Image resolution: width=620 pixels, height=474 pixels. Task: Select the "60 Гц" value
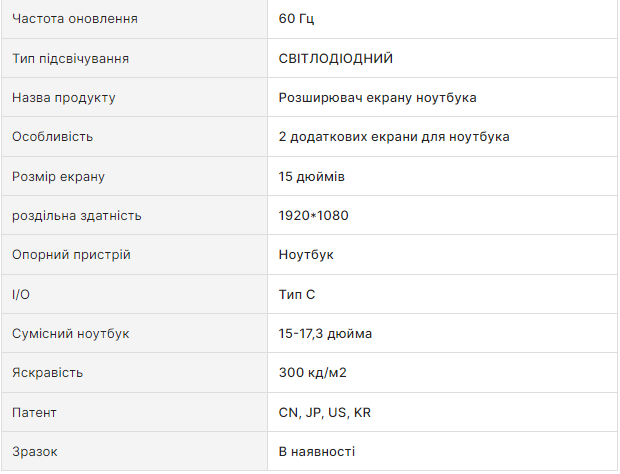pyautogui.click(x=297, y=19)
